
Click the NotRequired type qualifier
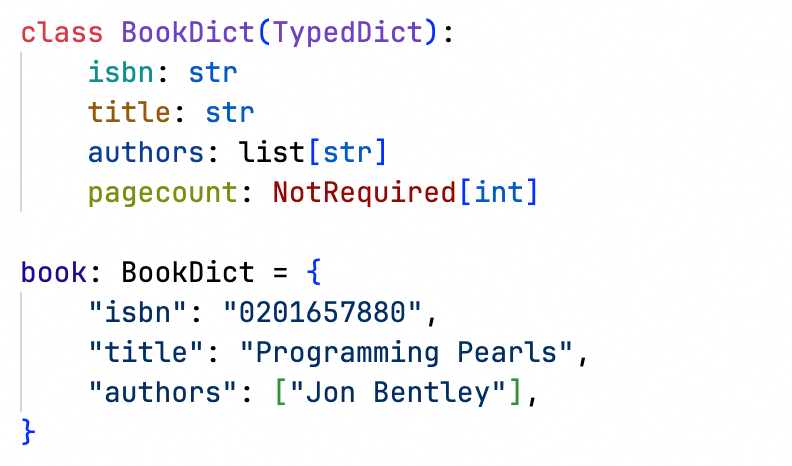(x=364, y=192)
